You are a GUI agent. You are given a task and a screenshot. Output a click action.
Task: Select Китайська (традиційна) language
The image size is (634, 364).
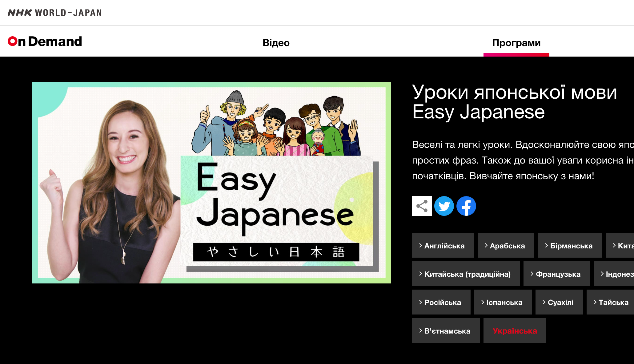point(465,274)
